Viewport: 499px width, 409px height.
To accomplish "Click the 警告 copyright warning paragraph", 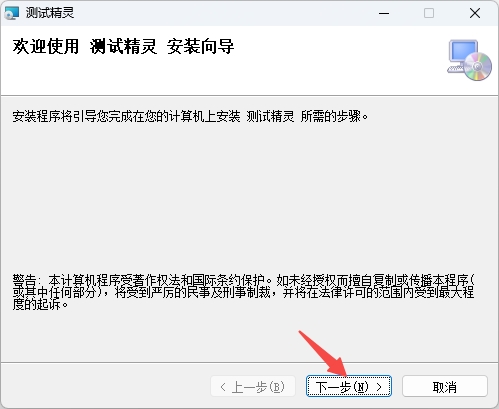I will (x=244, y=292).
